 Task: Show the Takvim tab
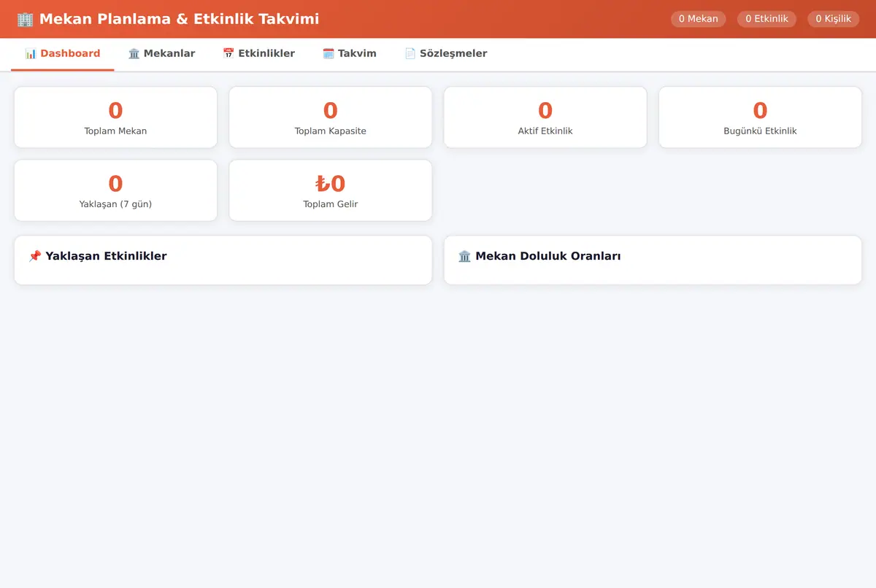pos(350,54)
